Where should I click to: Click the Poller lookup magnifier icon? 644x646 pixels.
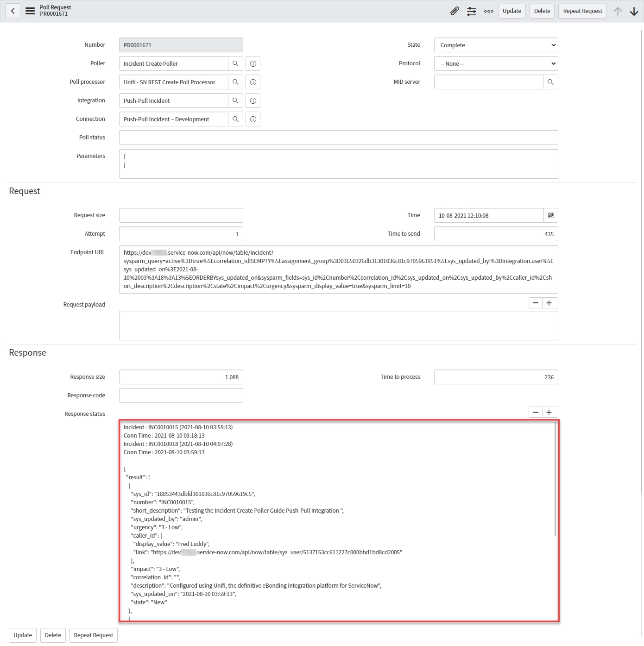click(235, 63)
